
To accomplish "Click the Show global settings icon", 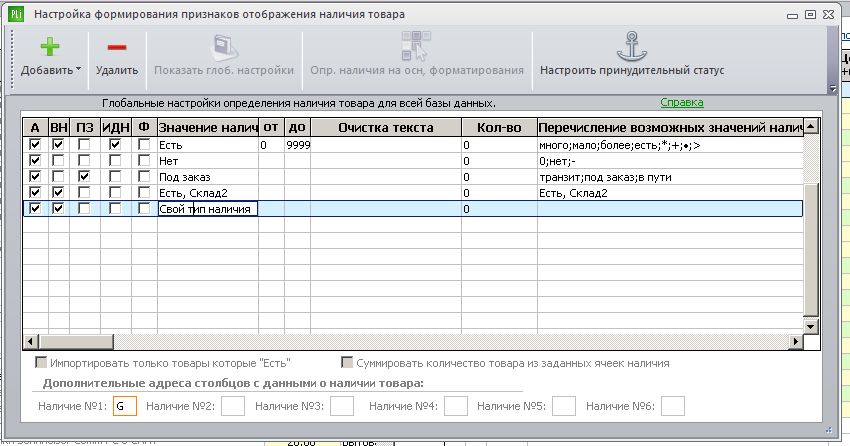I will point(224,48).
